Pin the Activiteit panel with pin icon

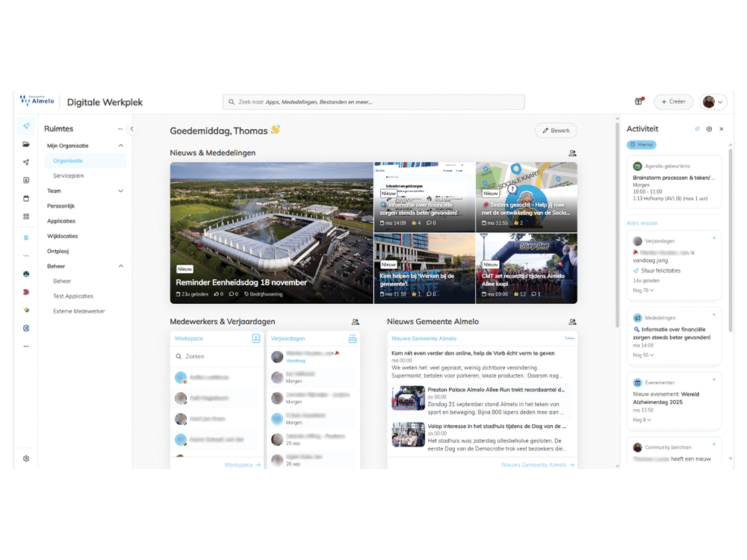click(697, 129)
